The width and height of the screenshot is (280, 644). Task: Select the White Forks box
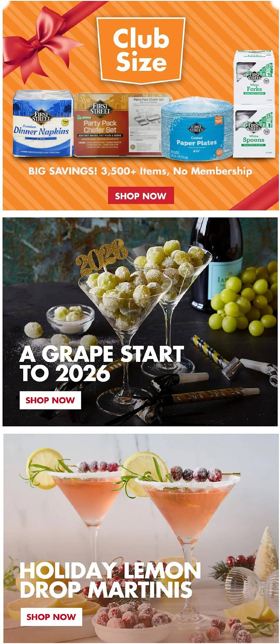tap(254, 78)
